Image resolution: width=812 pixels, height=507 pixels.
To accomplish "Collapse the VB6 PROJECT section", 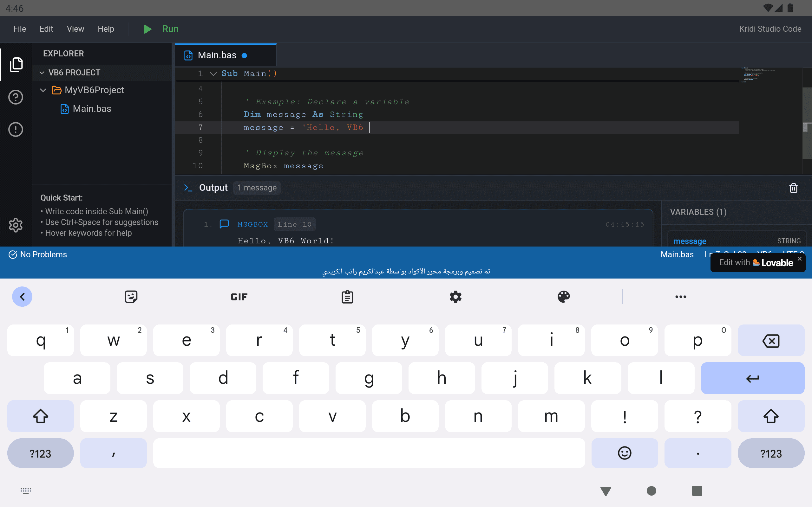I will (42, 73).
